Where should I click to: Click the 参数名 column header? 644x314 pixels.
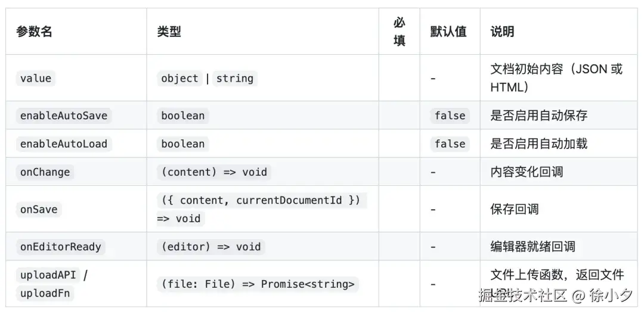tap(34, 32)
